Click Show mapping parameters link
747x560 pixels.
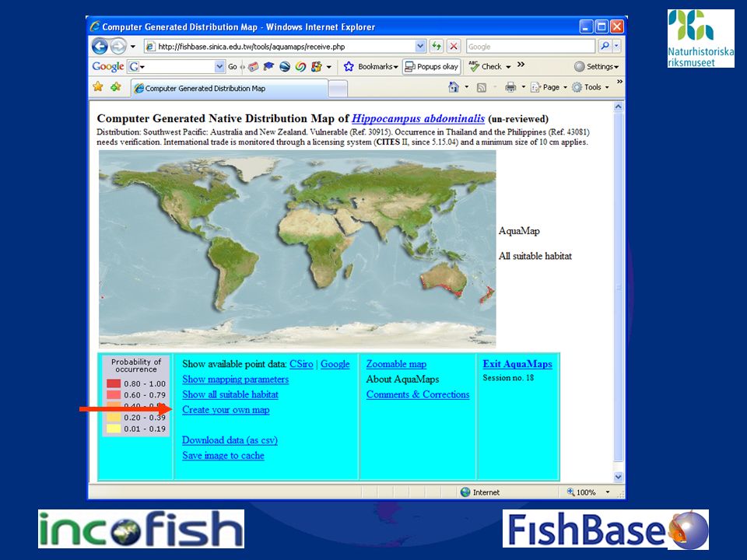(235, 380)
